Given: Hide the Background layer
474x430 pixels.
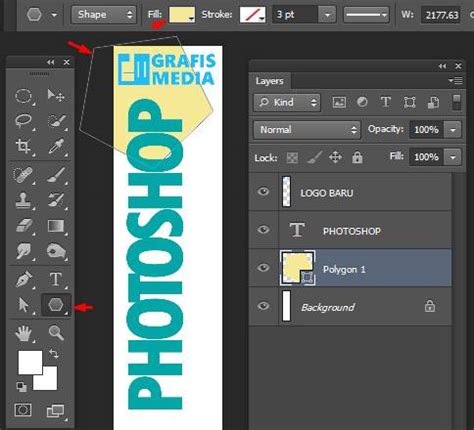Looking at the screenshot, I should coord(263,306).
